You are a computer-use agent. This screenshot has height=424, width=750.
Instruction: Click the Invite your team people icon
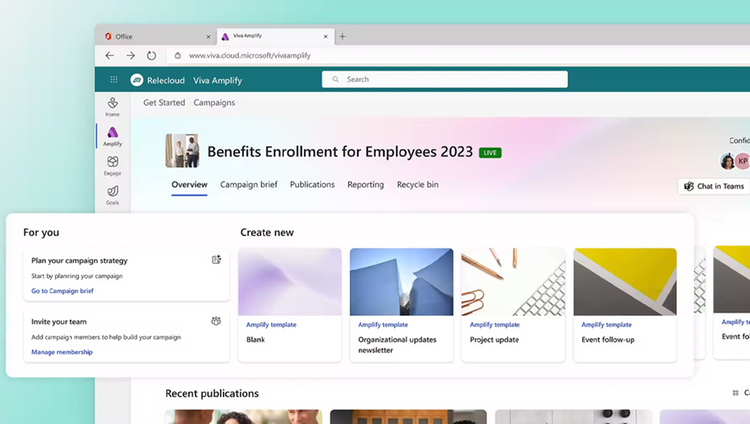pos(216,321)
